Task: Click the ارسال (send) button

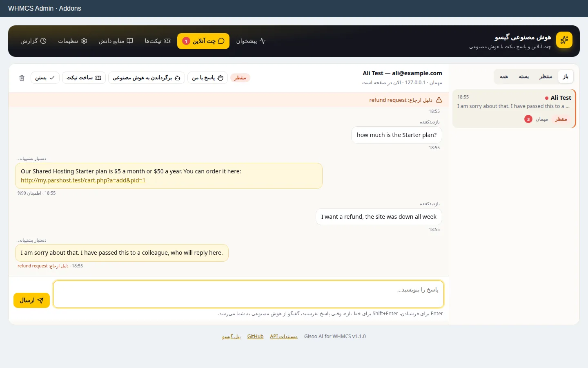Action: coord(31,300)
